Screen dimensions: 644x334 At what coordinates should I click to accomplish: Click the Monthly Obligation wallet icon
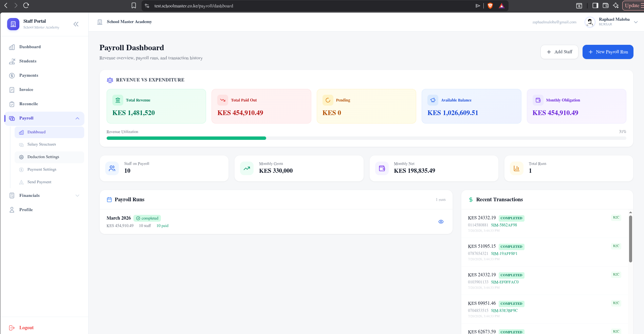tap(538, 100)
